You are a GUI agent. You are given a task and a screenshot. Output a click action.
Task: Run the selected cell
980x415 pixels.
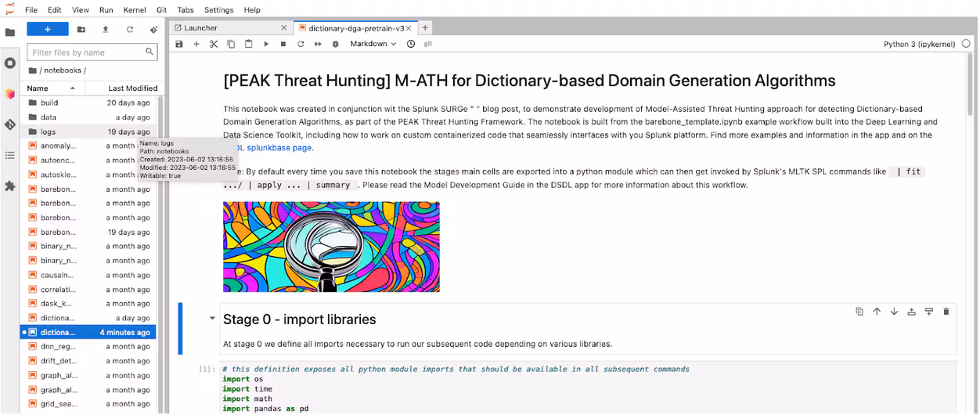pyautogui.click(x=266, y=44)
